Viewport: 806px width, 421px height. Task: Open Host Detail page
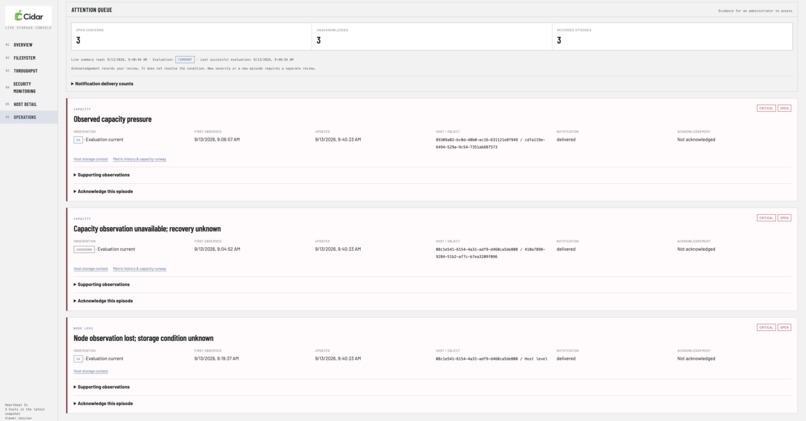click(x=25, y=104)
